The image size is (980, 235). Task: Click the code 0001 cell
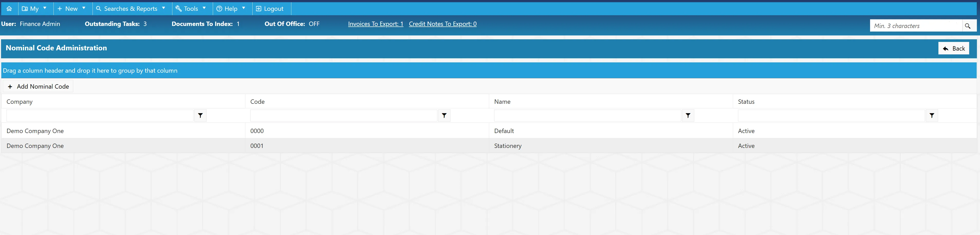367,146
